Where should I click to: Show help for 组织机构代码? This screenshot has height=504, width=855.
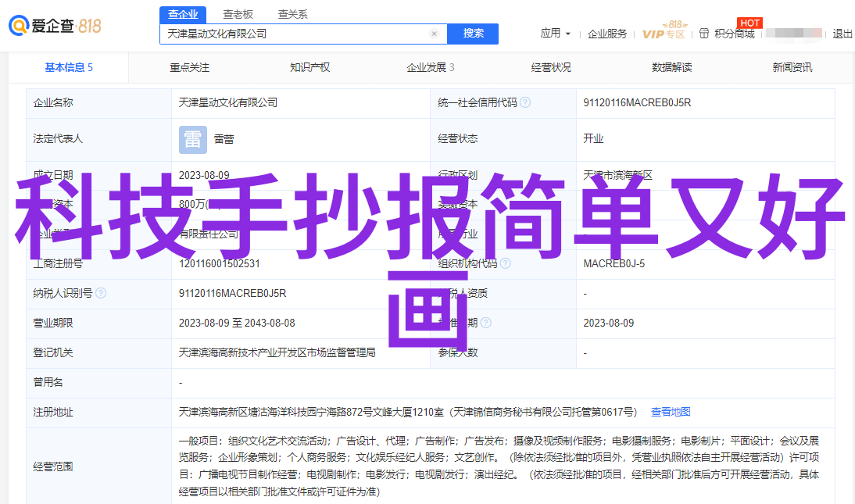[506, 263]
